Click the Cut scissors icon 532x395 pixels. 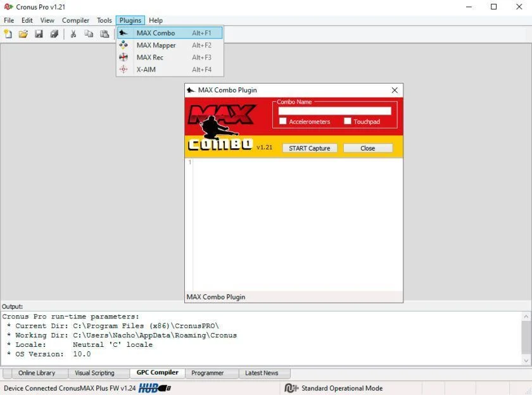[73, 34]
